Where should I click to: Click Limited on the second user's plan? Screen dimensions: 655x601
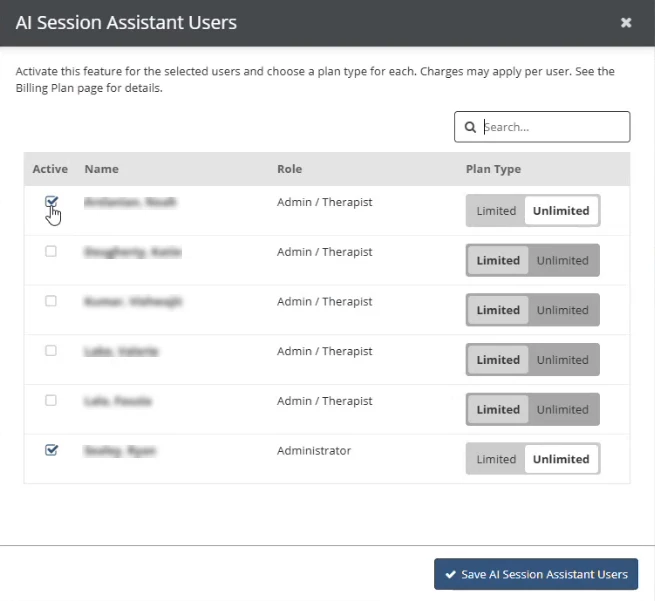(498, 261)
